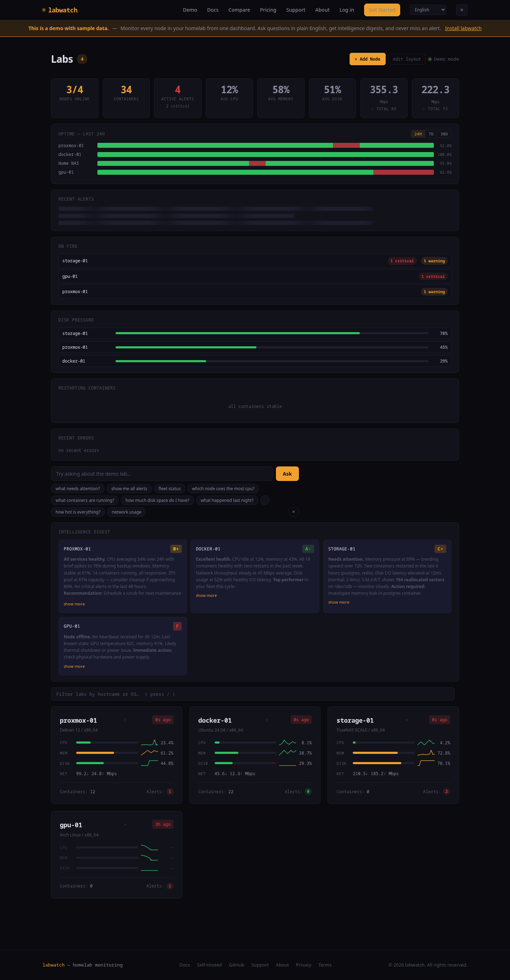Image resolution: width=510 pixels, height=980 pixels.
Task: Expand the storage-01 row under On Fire
Action: (x=255, y=261)
